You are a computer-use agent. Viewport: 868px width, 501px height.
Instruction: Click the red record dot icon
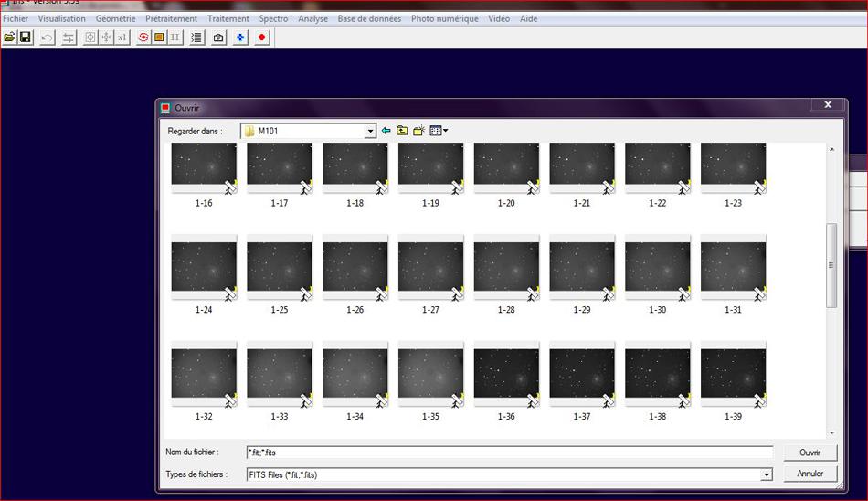(x=262, y=37)
